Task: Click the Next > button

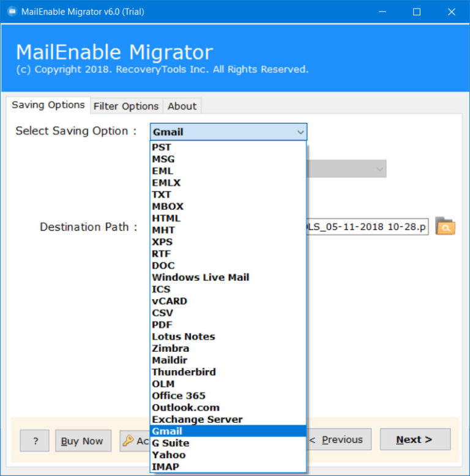Action: coord(415,439)
